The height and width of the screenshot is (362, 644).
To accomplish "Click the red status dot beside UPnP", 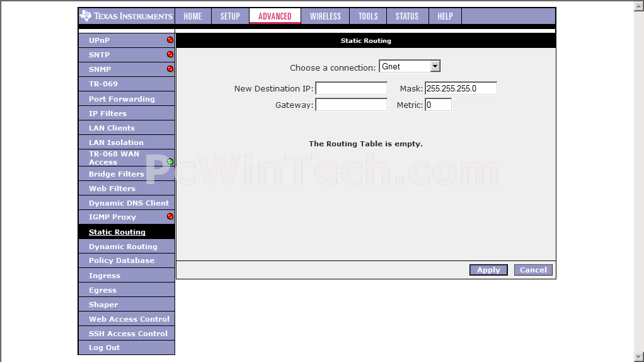I will pyautogui.click(x=170, y=40).
